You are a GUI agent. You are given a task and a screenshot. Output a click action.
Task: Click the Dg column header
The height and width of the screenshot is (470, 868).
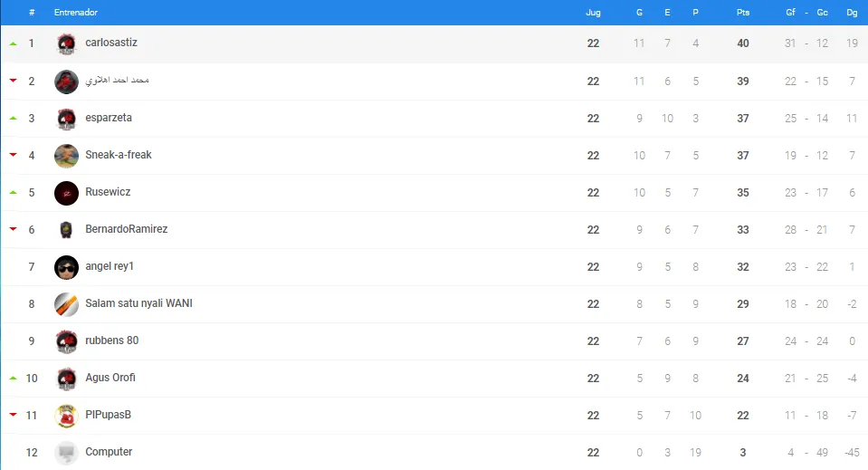[852, 12]
